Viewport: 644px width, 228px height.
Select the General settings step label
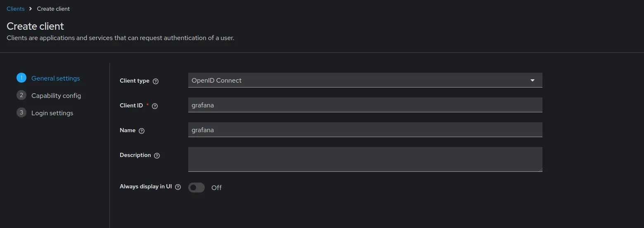coord(56,78)
